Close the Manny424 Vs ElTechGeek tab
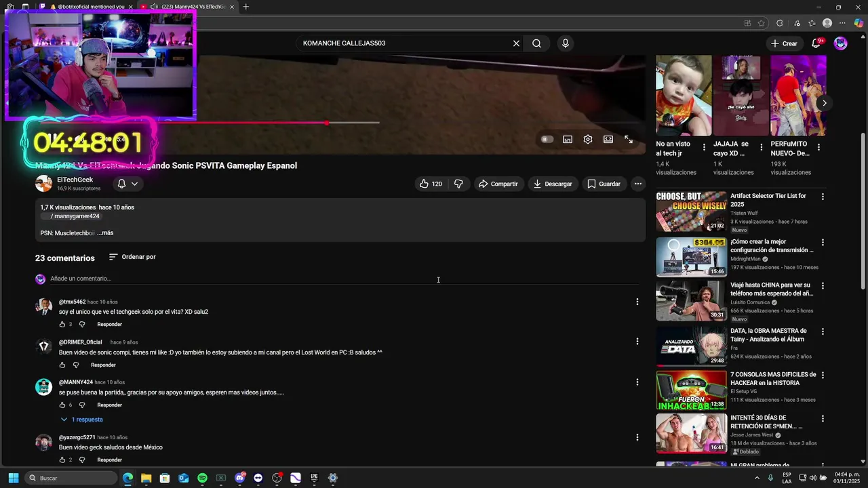 tap(232, 7)
